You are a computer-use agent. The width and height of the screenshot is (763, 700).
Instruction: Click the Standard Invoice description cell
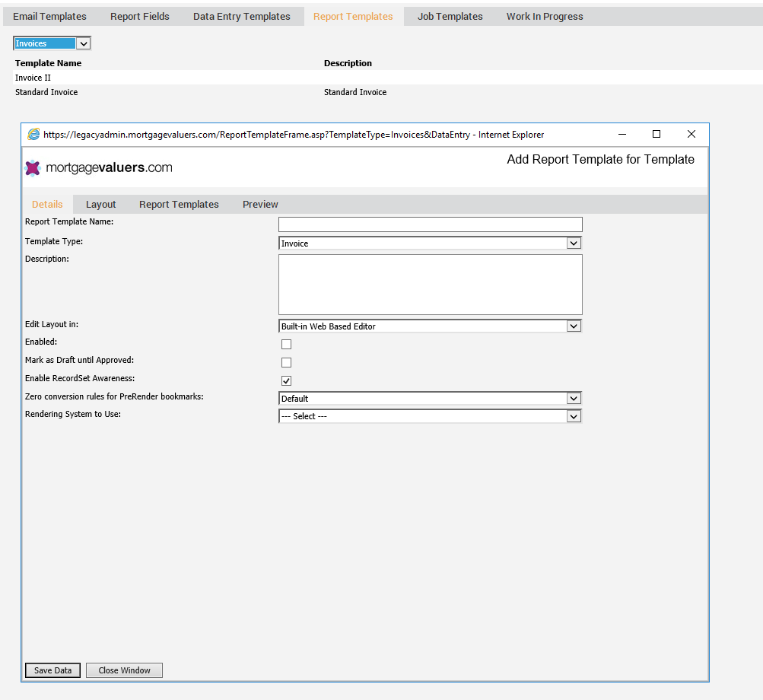355,92
